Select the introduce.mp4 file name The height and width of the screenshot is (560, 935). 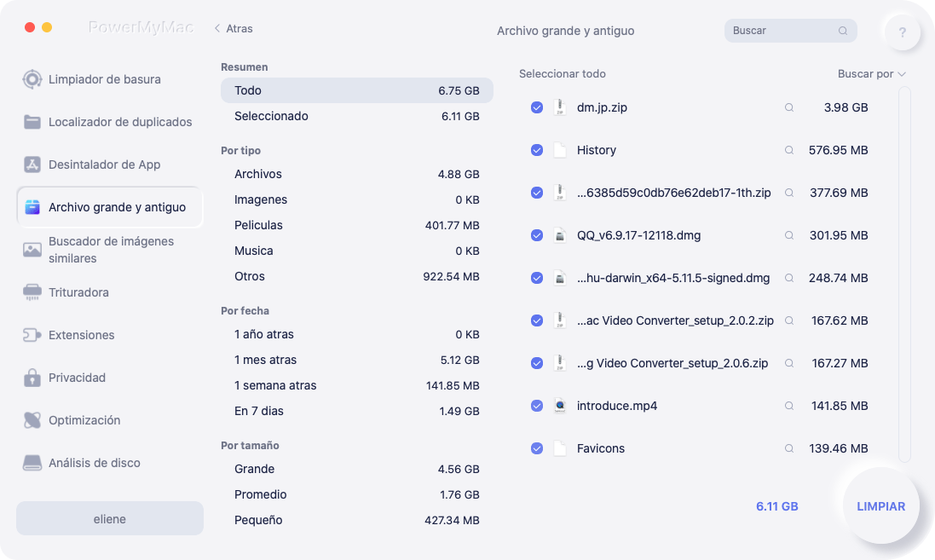(616, 406)
